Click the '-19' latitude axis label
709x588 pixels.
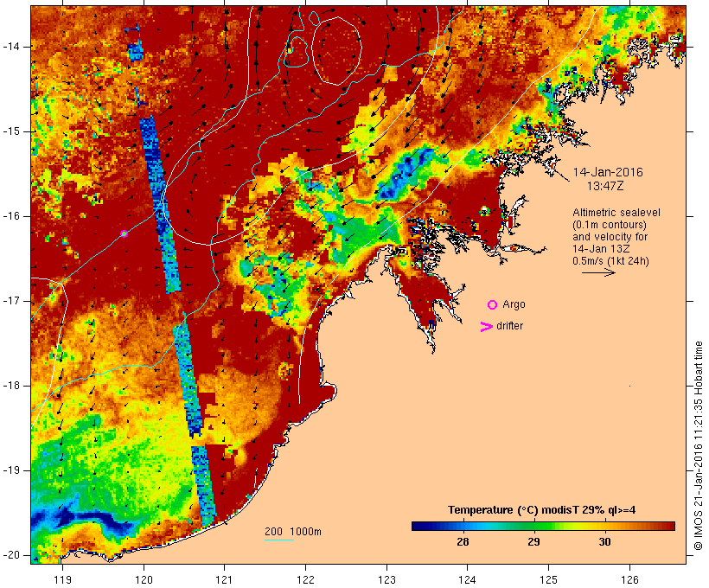12,471
